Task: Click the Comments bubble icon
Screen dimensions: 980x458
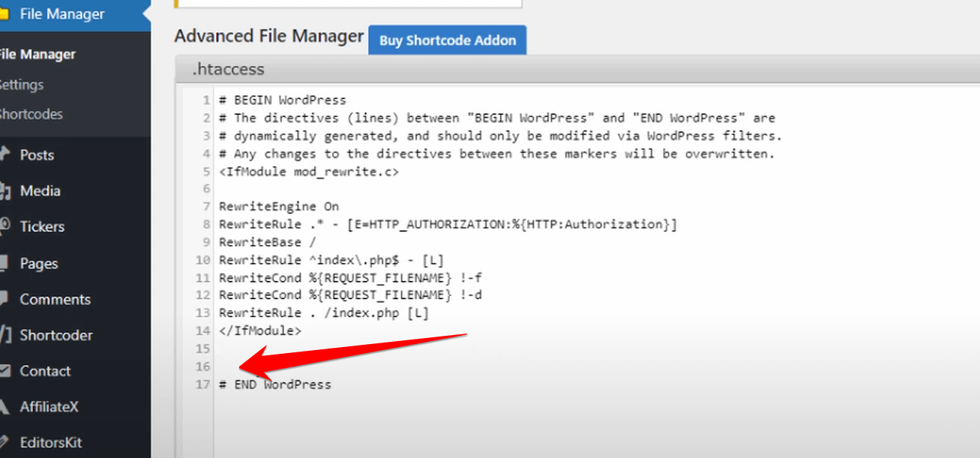Action: (x=4, y=299)
